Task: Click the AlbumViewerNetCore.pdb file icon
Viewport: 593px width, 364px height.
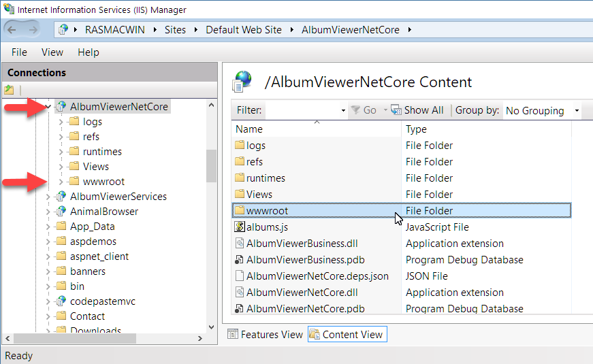Action: [239, 308]
